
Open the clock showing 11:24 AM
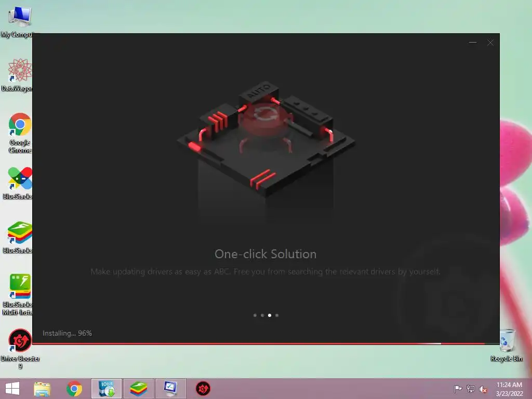(509, 389)
